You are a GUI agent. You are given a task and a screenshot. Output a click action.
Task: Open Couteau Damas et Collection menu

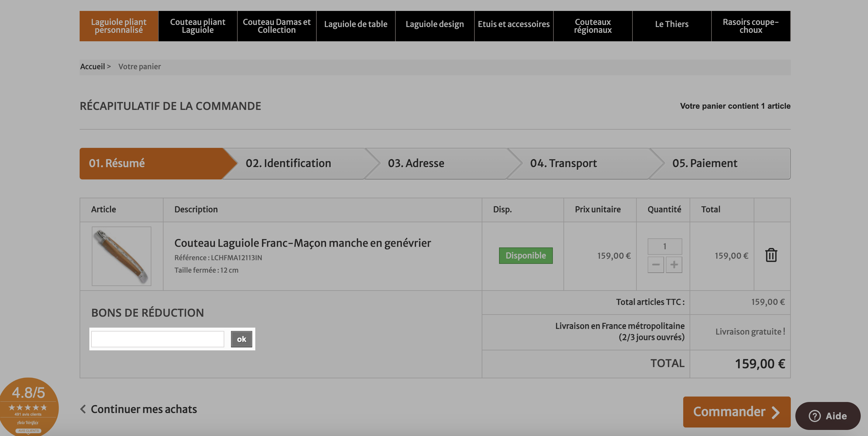277,26
